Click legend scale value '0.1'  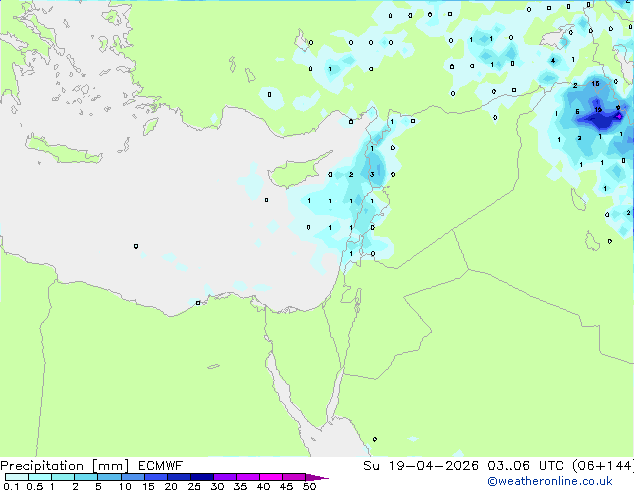[11, 486]
